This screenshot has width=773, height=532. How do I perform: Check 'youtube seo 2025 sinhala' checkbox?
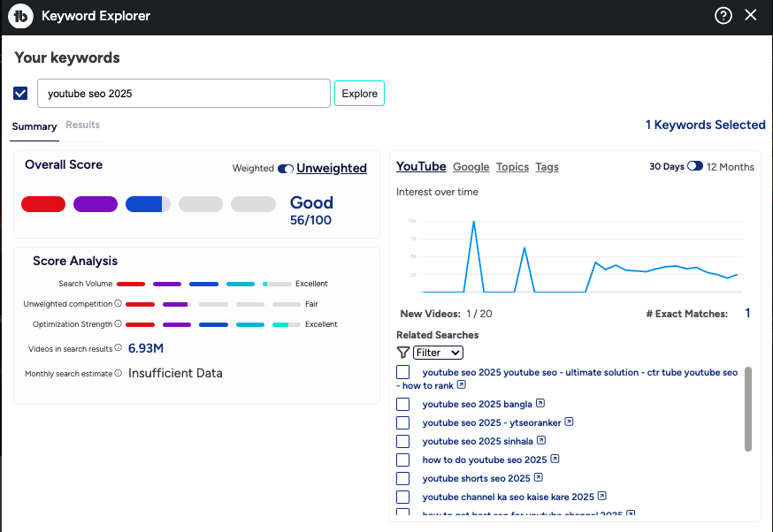[x=402, y=441]
